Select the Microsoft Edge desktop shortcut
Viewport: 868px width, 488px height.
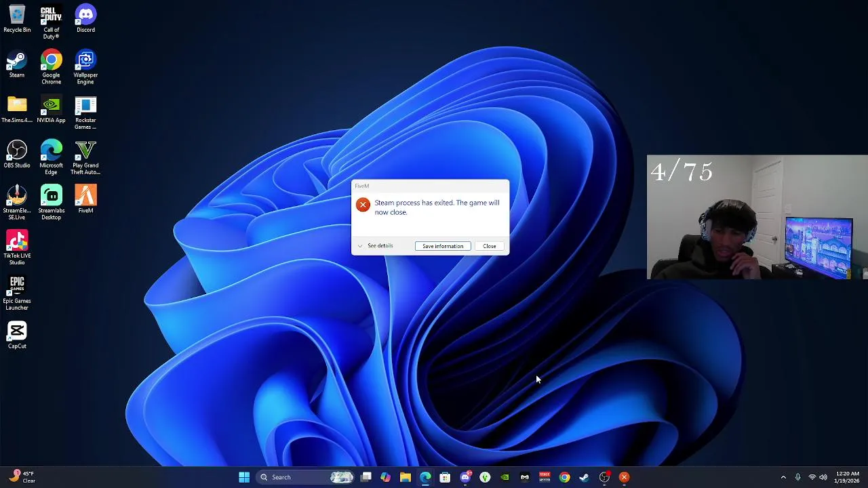(x=52, y=157)
